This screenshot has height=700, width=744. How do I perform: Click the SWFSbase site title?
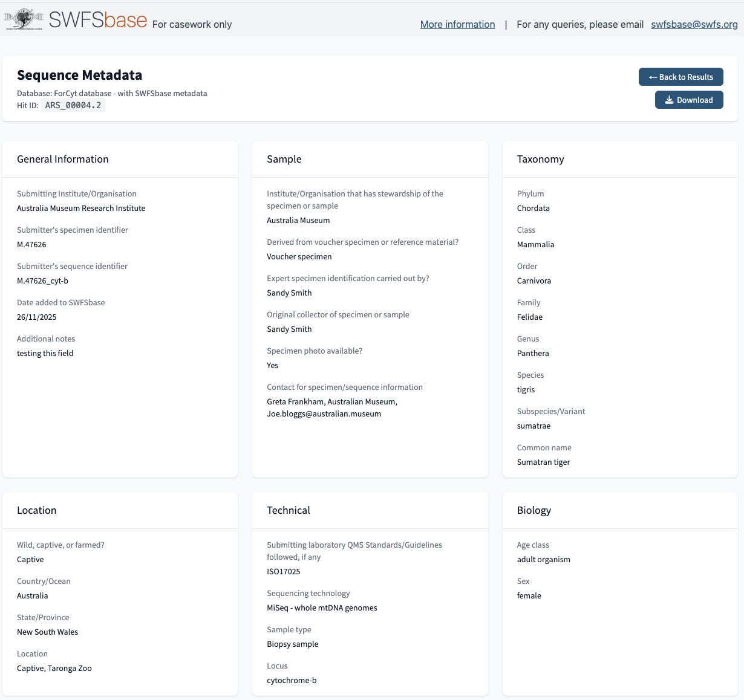98,20
